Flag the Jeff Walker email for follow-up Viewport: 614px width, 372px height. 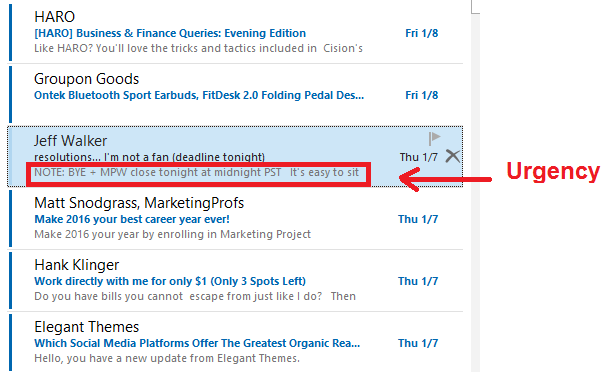pos(434,139)
